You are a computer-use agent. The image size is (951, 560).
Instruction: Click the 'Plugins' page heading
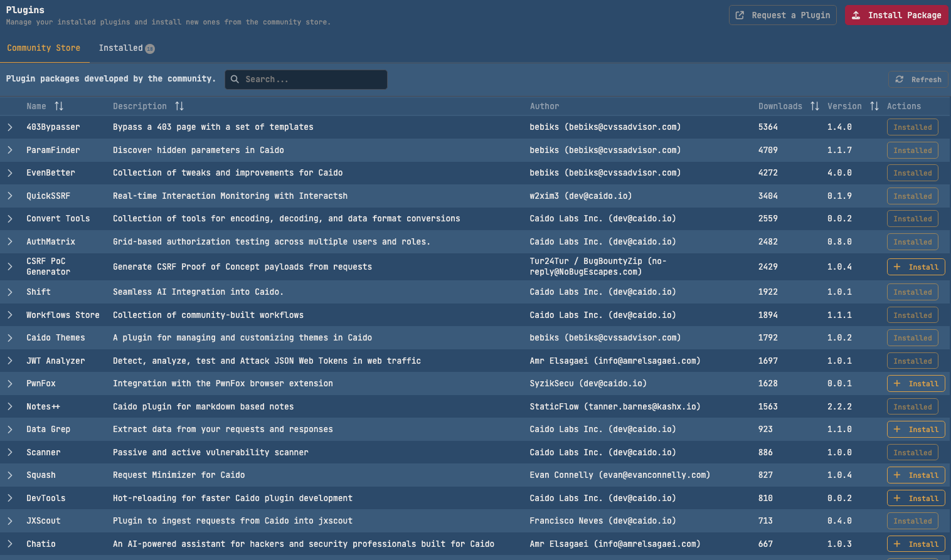(25, 10)
